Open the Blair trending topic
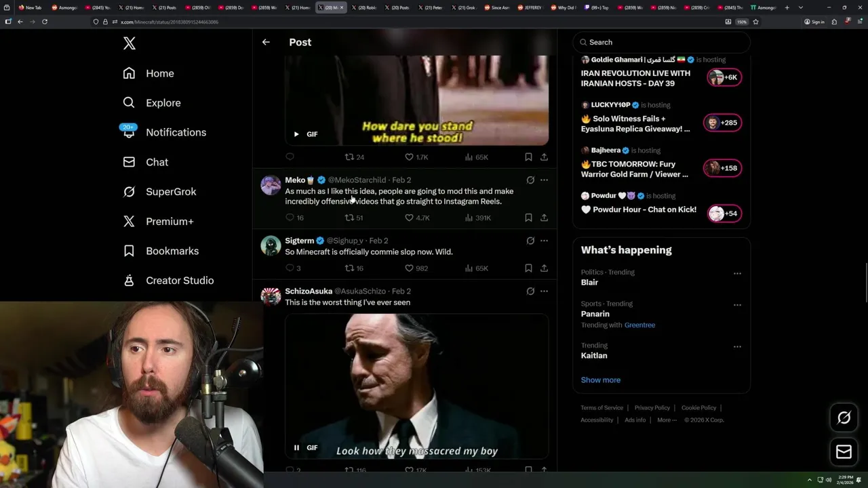Screen dimensions: 868x488 pos(589,283)
